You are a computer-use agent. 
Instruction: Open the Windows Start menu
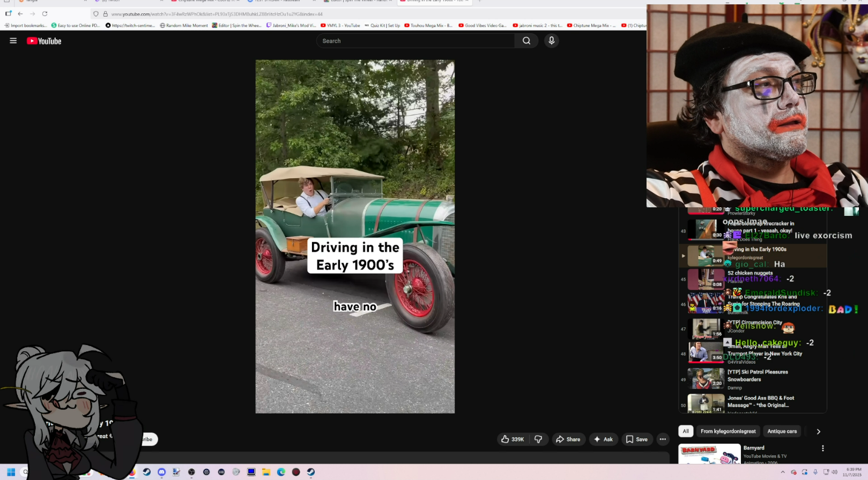click(x=11, y=472)
